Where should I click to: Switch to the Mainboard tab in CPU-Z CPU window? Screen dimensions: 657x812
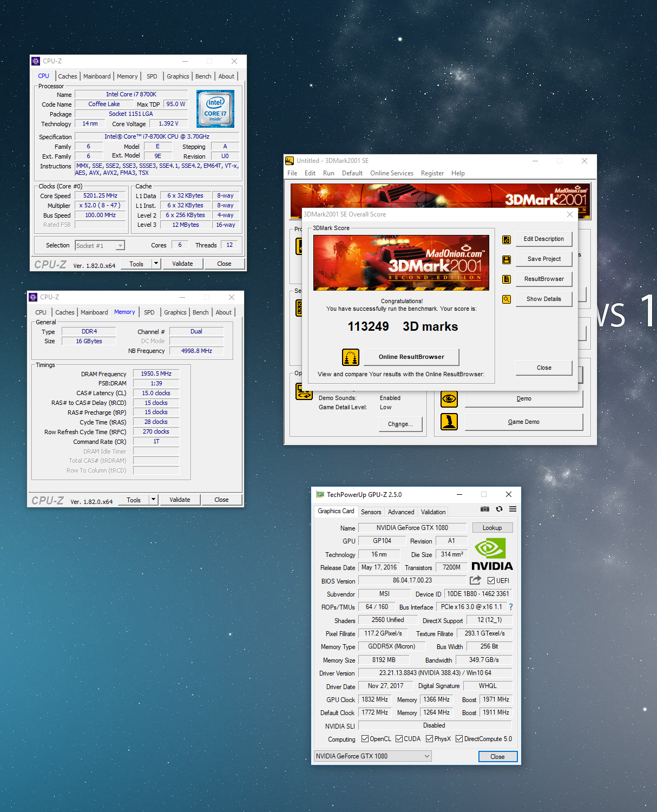pos(97,76)
